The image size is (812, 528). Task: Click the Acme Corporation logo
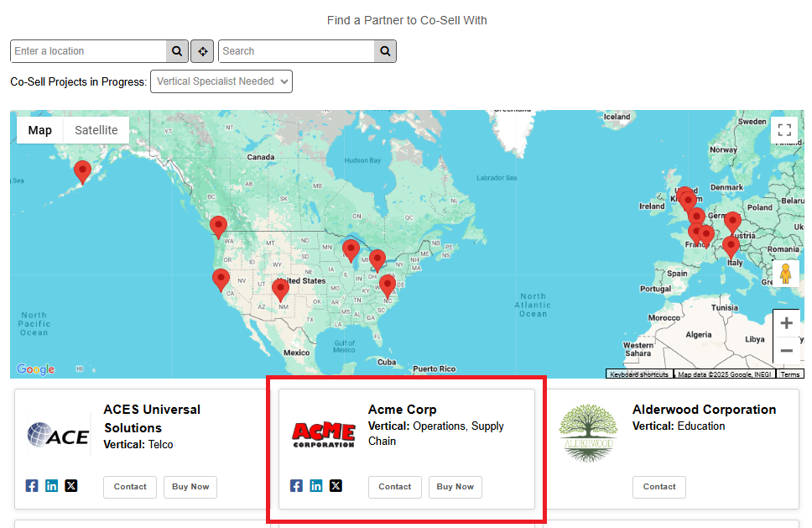tap(324, 434)
